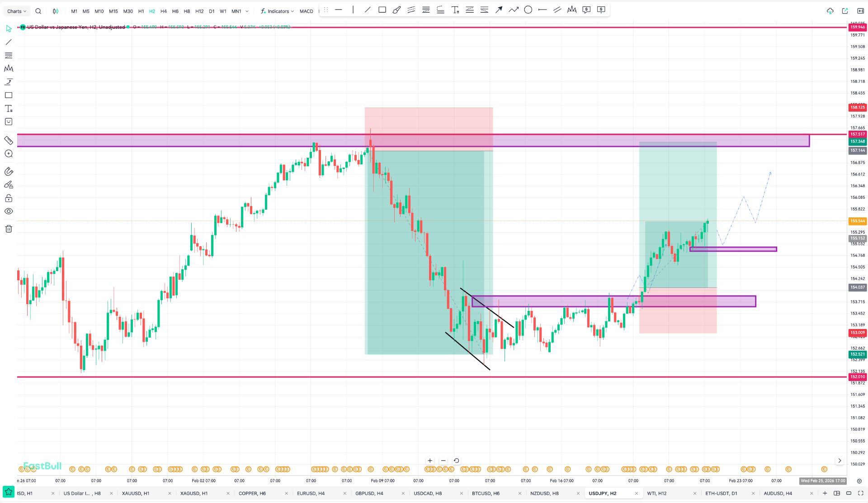The width and height of the screenshot is (868, 503).
Task: Expand the Indicators dropdown
Action: pos(278,11)
